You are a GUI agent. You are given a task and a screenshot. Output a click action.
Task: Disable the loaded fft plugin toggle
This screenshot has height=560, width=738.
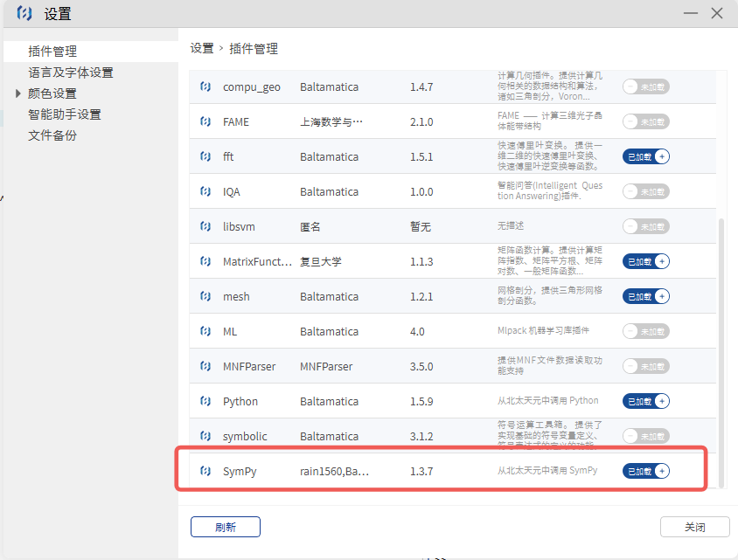pyautogui.click(x=645, y=156)
